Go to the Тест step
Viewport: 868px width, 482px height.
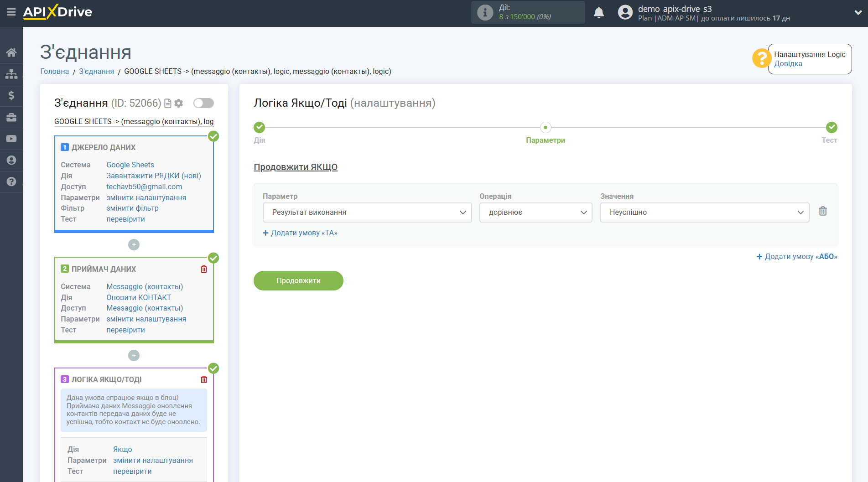coord(831,128)
